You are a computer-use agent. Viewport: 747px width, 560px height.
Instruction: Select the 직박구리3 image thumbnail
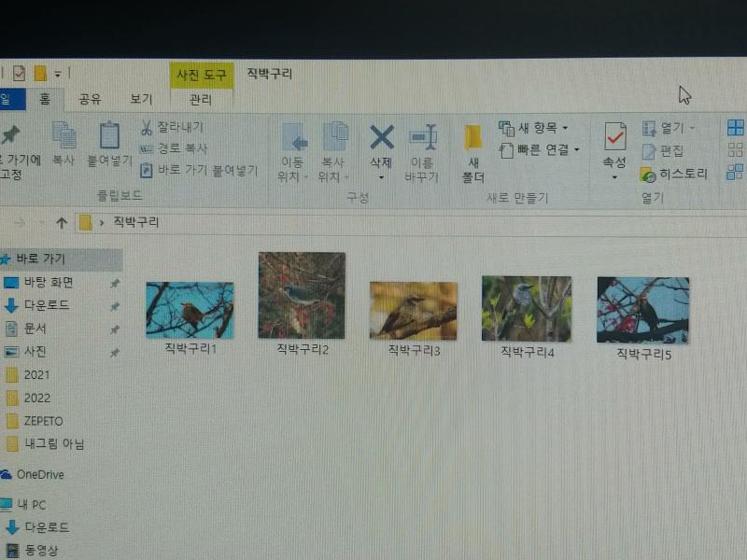(x=414, y=311)
